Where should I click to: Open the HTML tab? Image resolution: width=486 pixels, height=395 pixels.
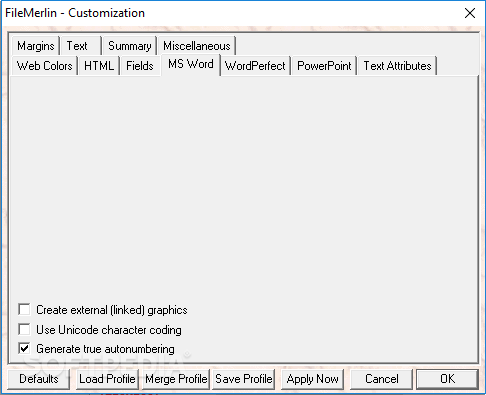click(99, 66)
